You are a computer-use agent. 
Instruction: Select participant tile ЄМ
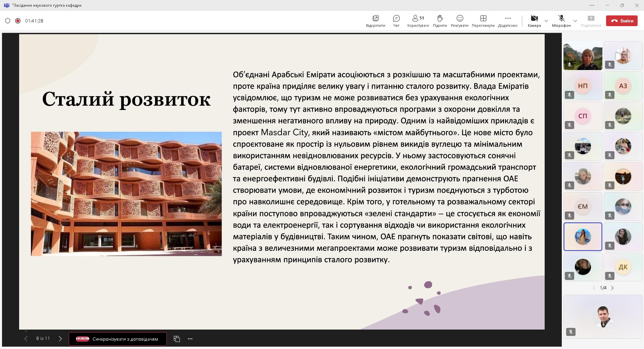pyautogui.click(x=583, y=207)
